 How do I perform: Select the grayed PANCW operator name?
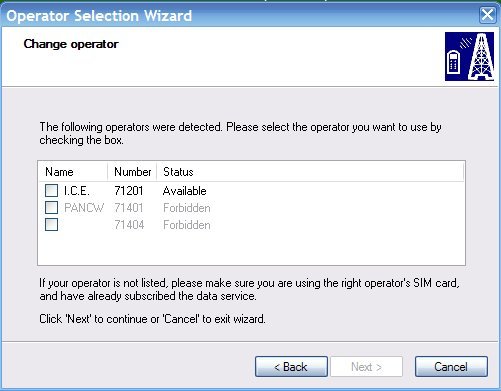[x=84, y=208]
